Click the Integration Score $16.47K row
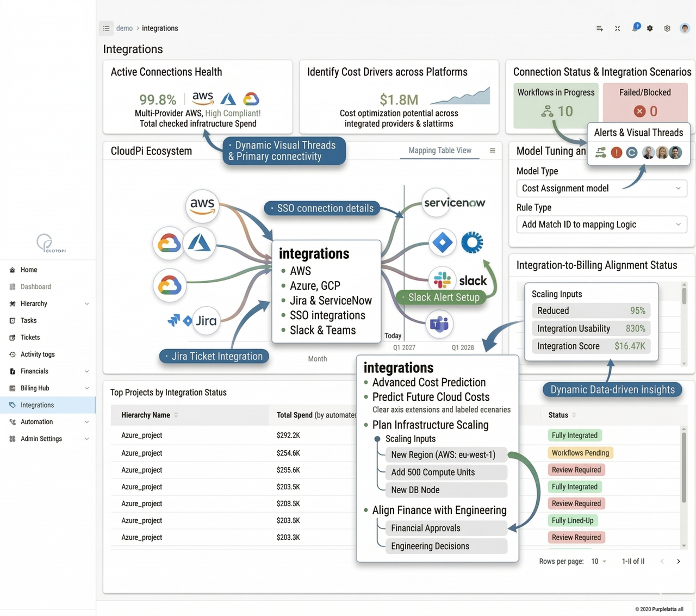Screen dimensions: 696x616 point(591,346)
